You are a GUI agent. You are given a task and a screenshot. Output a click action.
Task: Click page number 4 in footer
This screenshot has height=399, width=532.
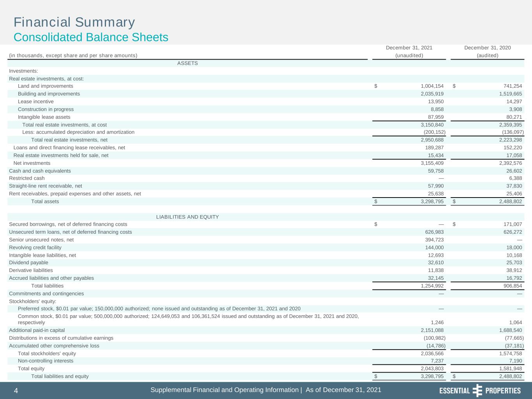[x=16, y=391]
